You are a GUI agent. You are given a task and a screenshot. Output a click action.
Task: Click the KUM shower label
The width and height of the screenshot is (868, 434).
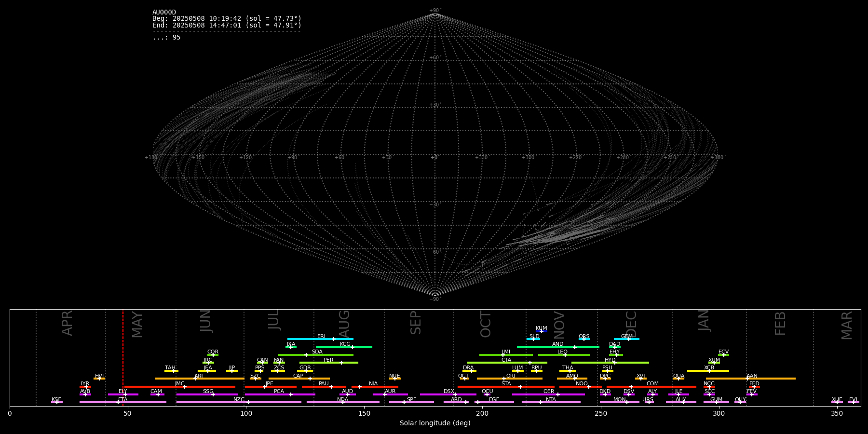coord(542,328)
